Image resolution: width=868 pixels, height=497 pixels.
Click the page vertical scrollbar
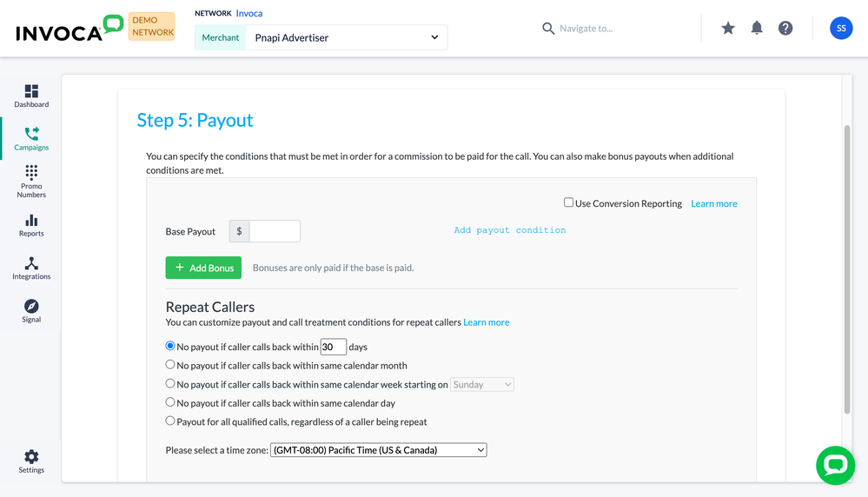(846, 269)
